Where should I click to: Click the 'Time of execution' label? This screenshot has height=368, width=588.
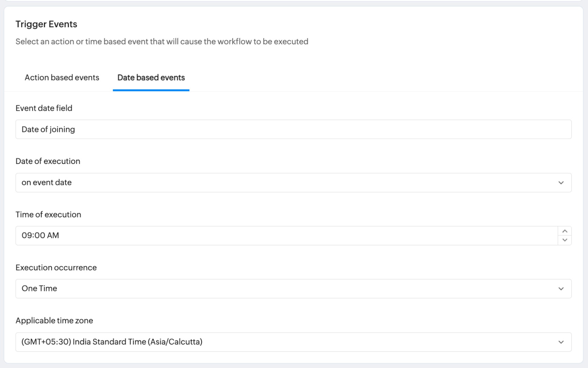point(48,215)
